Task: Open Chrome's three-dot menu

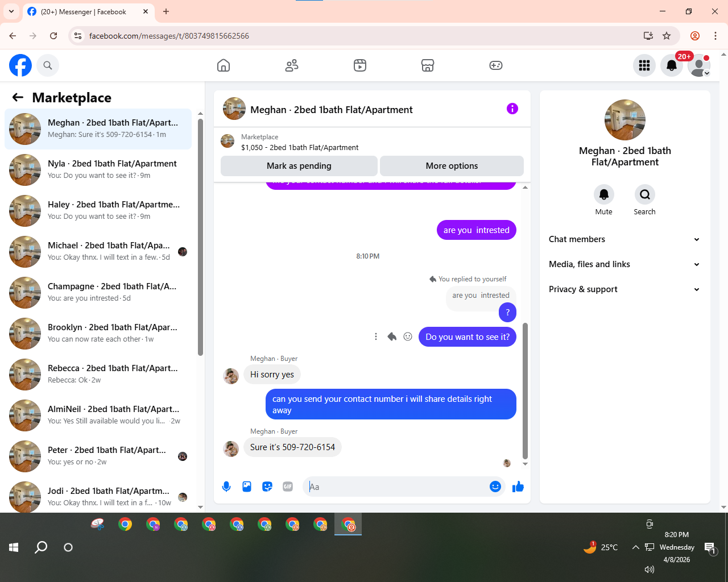Action: tap(715, 36)
